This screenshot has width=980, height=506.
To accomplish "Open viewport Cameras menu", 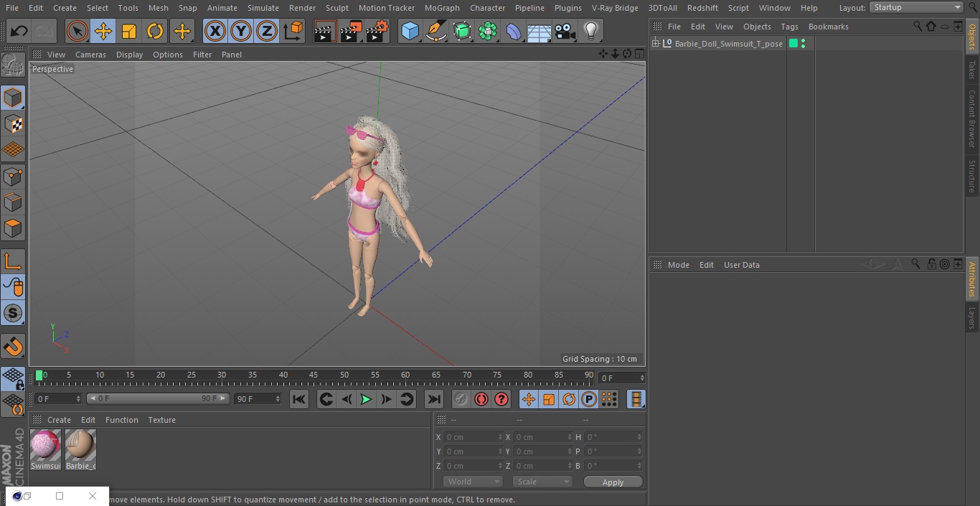I will (x=90, y=55).
